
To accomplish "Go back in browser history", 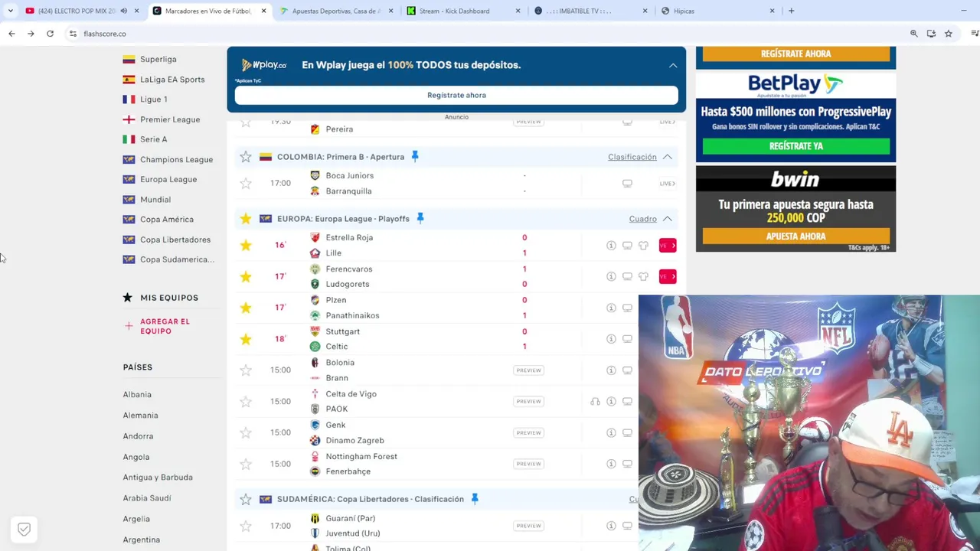I will [x=11, y=34].
